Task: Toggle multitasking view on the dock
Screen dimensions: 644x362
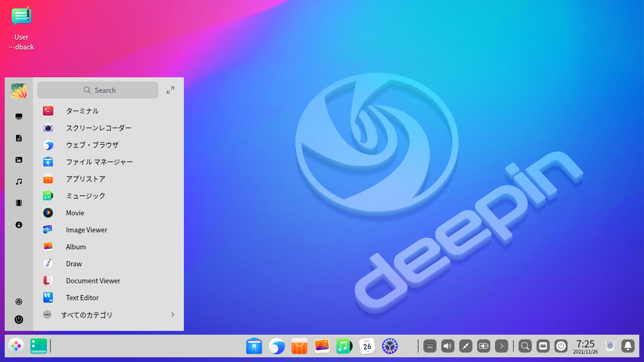Action: pyautogui.click(x=39, y=346)
